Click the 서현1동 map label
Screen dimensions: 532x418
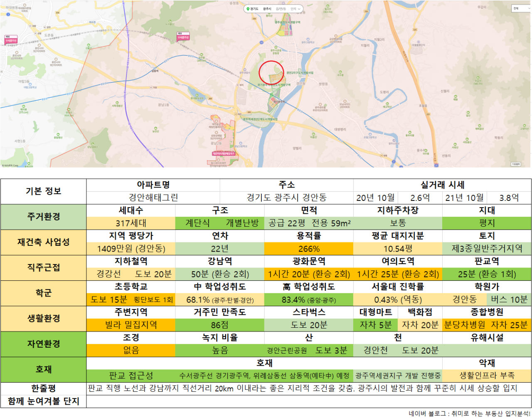click(x=20, y=141)
